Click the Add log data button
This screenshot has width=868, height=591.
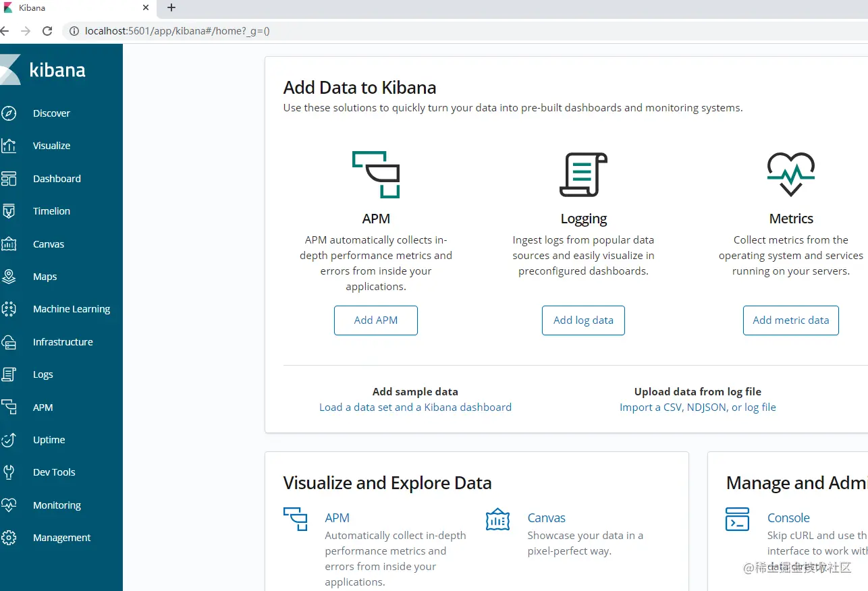583,320
